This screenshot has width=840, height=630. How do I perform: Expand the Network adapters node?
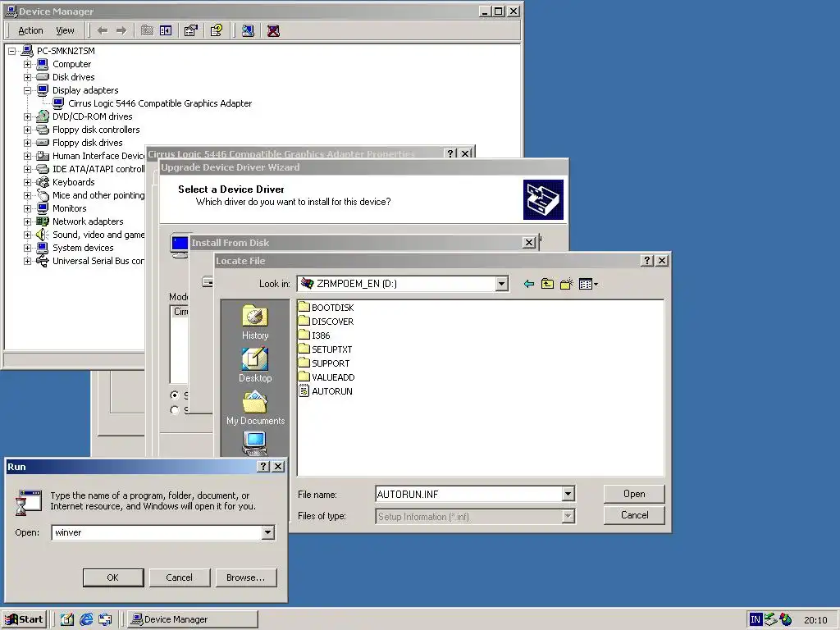point(27,221)
